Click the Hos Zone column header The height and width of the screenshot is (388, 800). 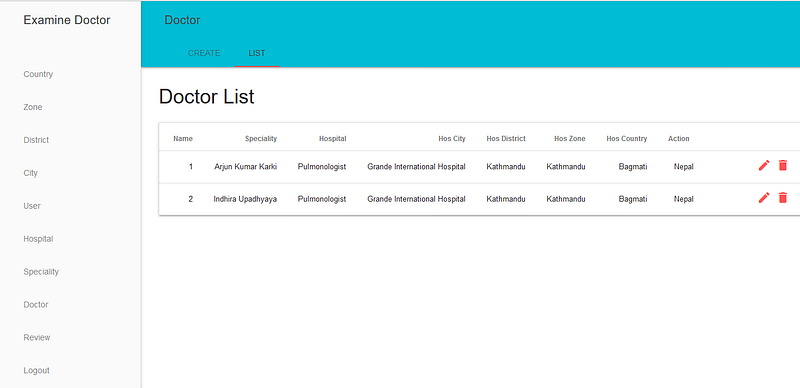tap(570, 138)
